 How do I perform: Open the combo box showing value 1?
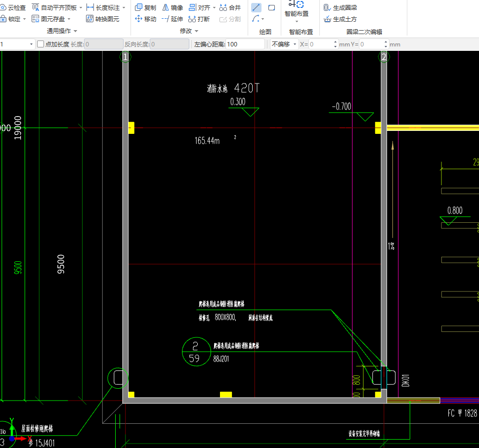coord(17,44)
